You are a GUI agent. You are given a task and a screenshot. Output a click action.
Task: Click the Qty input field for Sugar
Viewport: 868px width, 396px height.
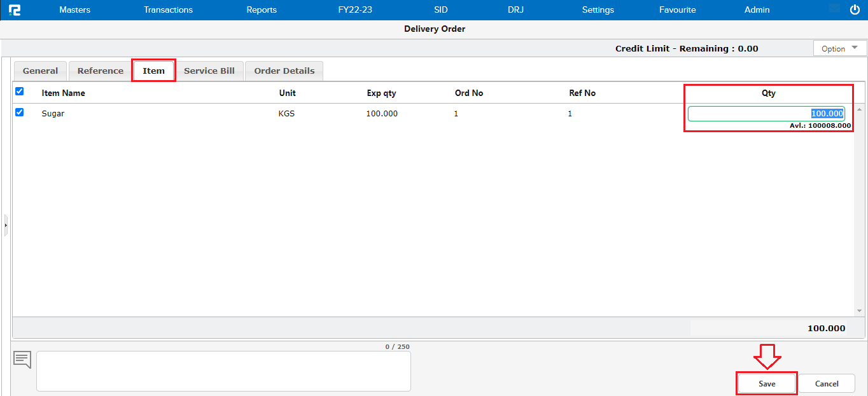click(x=766, y=114)
